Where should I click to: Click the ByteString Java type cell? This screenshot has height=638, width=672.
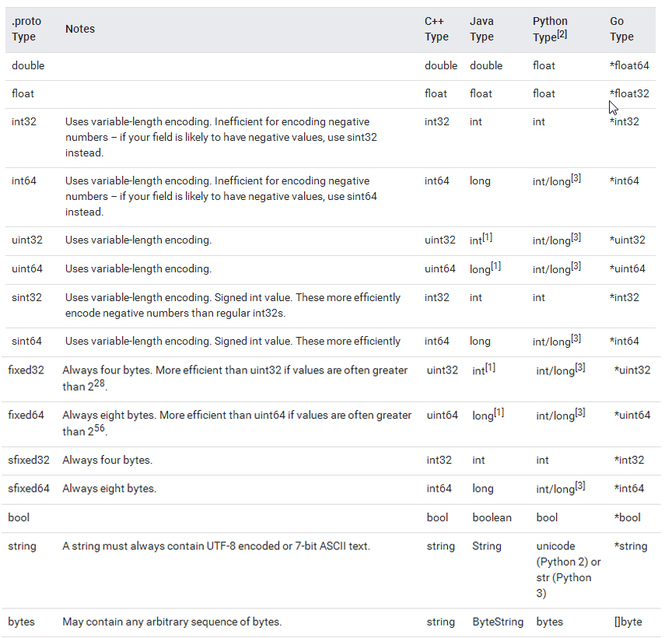498,622
